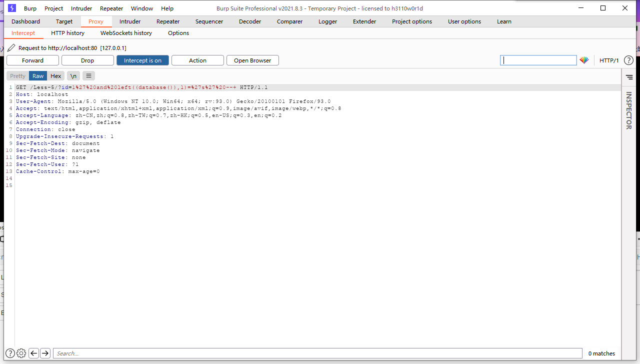Go to Project options tab
640x364 pixels.
pyautogui.click(x=412, y=21)
